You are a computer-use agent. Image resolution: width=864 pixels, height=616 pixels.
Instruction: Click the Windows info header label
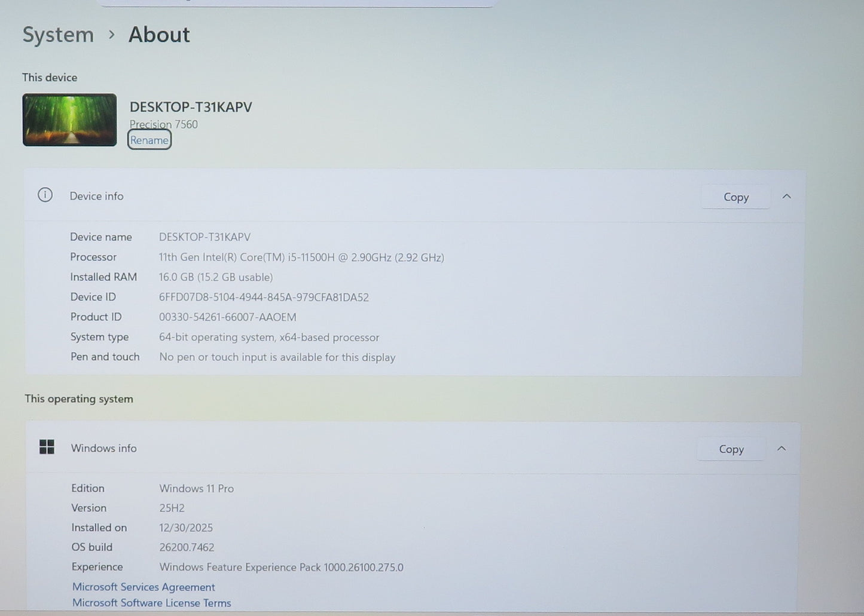[103, 448]
